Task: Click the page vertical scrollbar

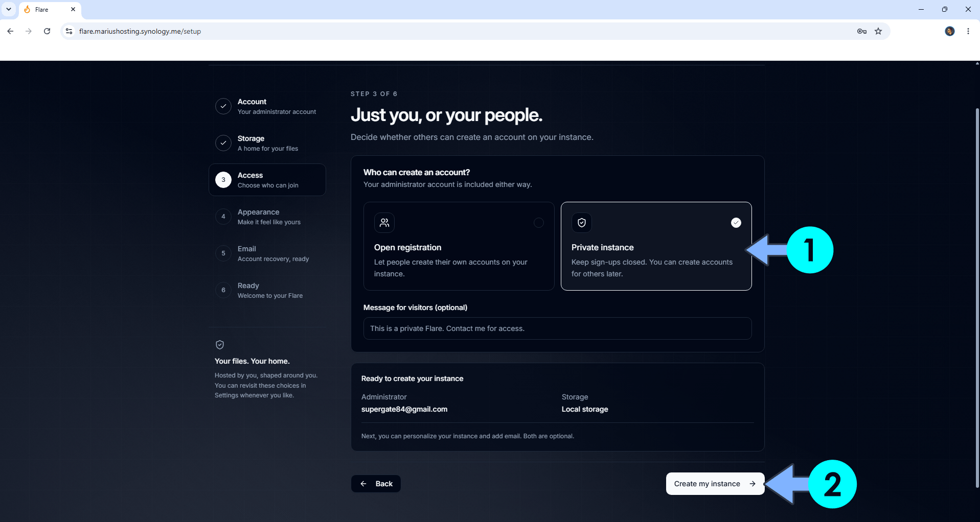Action: click(977, 298)
